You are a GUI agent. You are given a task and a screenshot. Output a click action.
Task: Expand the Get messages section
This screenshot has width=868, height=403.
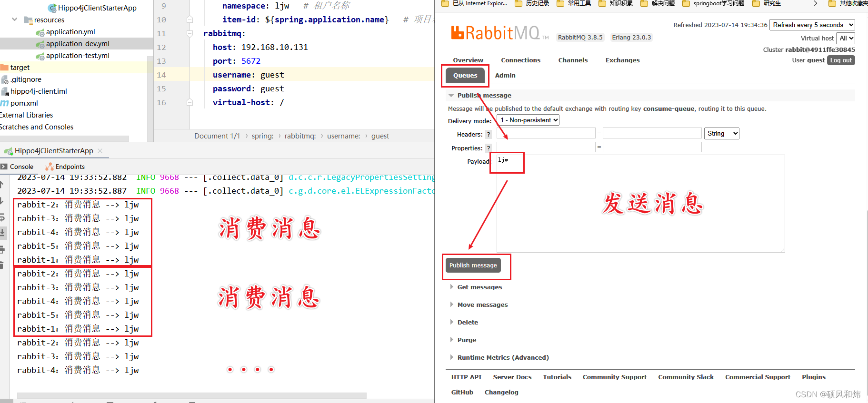tap(451, 287)
